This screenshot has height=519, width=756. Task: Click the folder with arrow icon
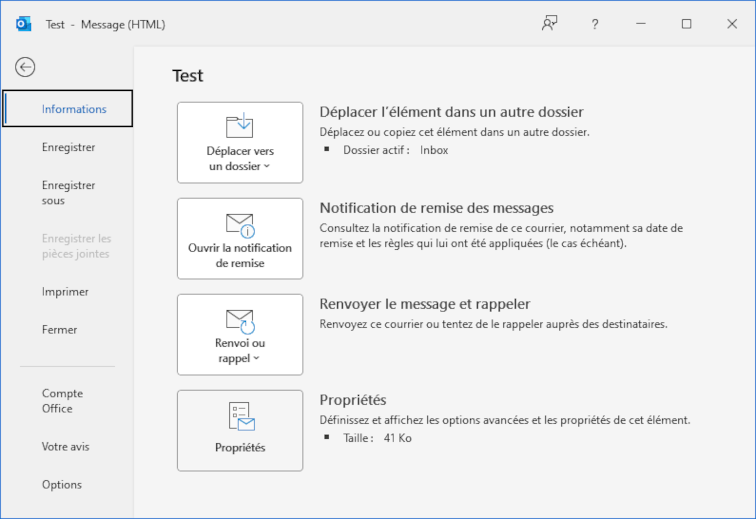[240, 125]
